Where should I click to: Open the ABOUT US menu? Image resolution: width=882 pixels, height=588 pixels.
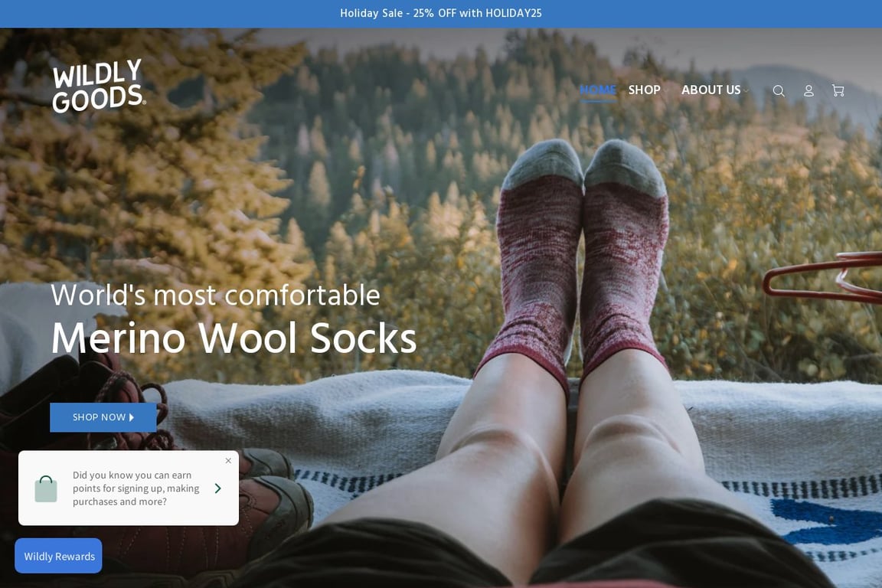coord(711,90)
